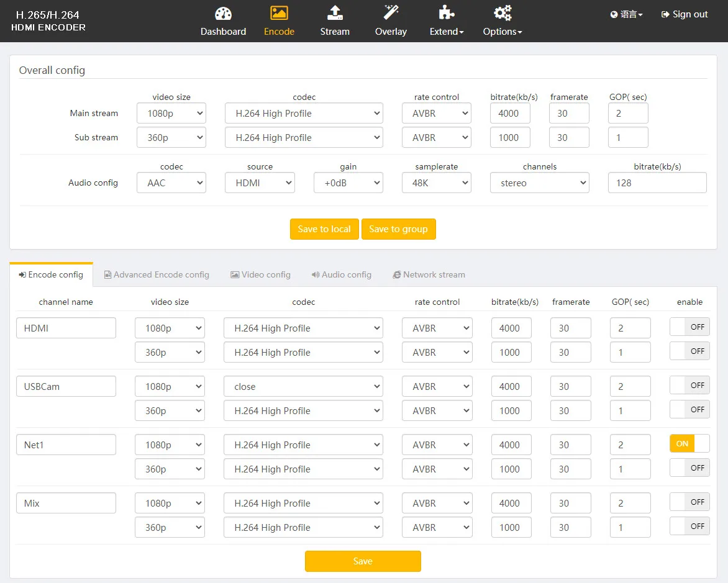Screen dimensions: 728x583
Task: Expand the USBCam codec dropdown showing close
Action: [303, 386]
